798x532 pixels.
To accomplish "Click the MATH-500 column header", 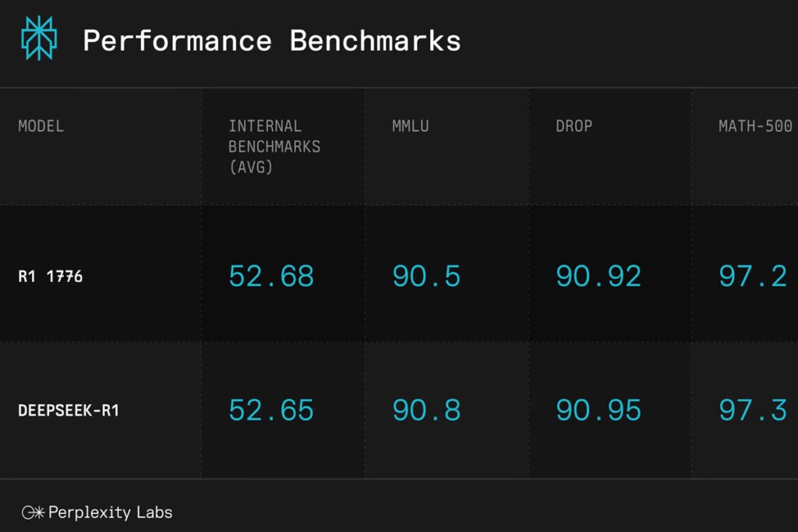I will (x=755, y=125).
